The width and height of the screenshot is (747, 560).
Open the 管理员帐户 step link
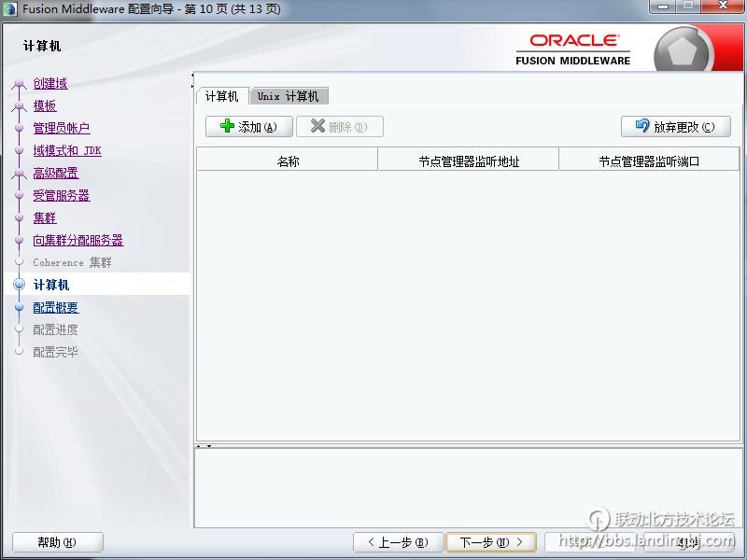coord(62,128)
